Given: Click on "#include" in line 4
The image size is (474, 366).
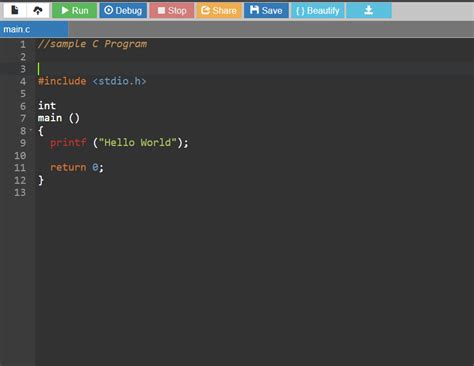Looking at the screenshot, I should tap(62, 81).
